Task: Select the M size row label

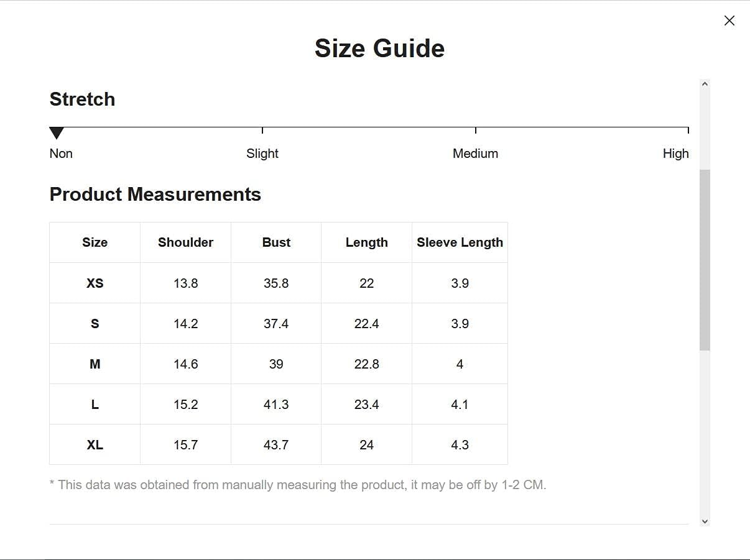Action: (95, 364)
